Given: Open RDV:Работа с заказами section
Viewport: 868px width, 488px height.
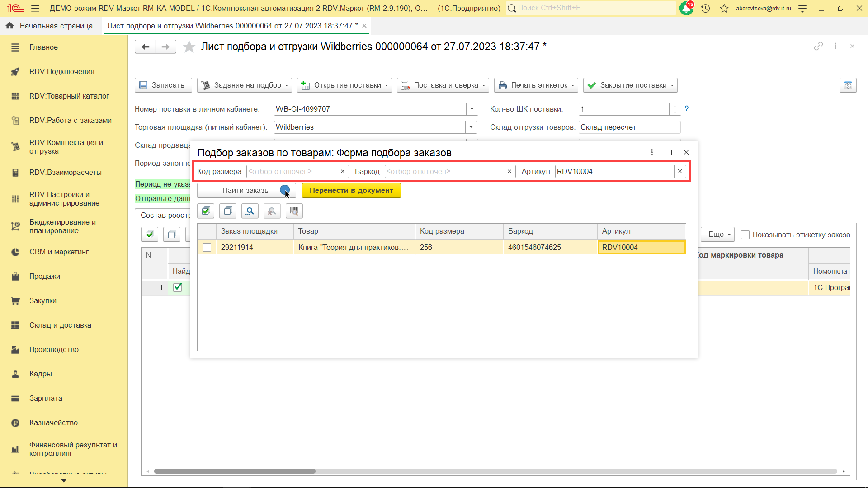Looking at the screenshot, I should coord(70,121).
